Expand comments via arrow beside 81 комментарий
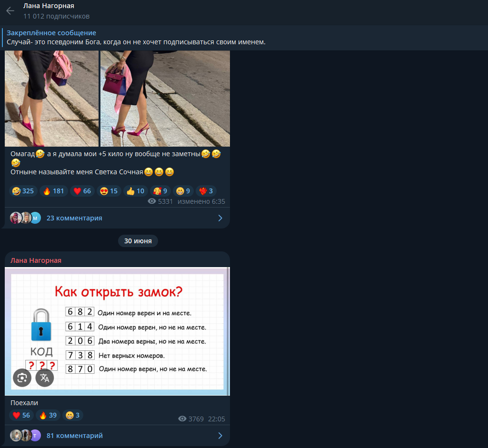 (220, 436)
